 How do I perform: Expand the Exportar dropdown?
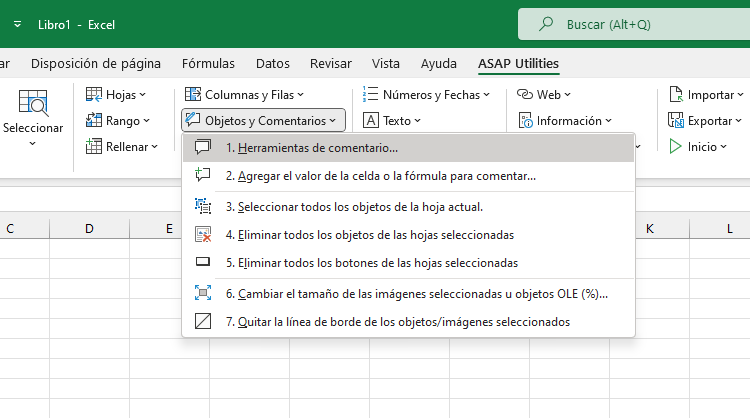(x=739, y=121)
